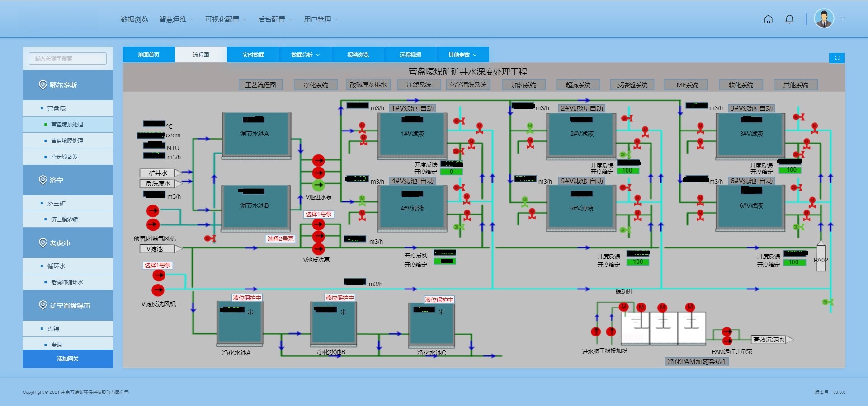
Task: Click green valve left of 2#V滤液
Action: click(x=530, y=128)
